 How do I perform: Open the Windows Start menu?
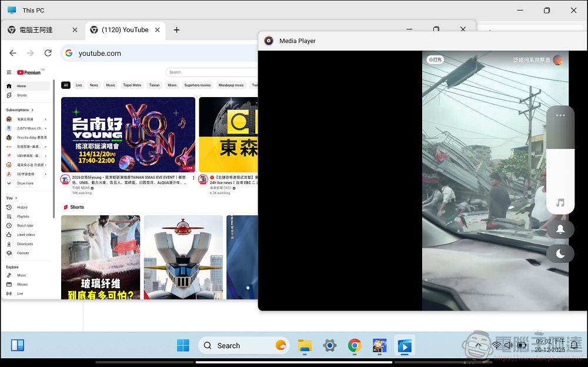[x=183, y=345]
